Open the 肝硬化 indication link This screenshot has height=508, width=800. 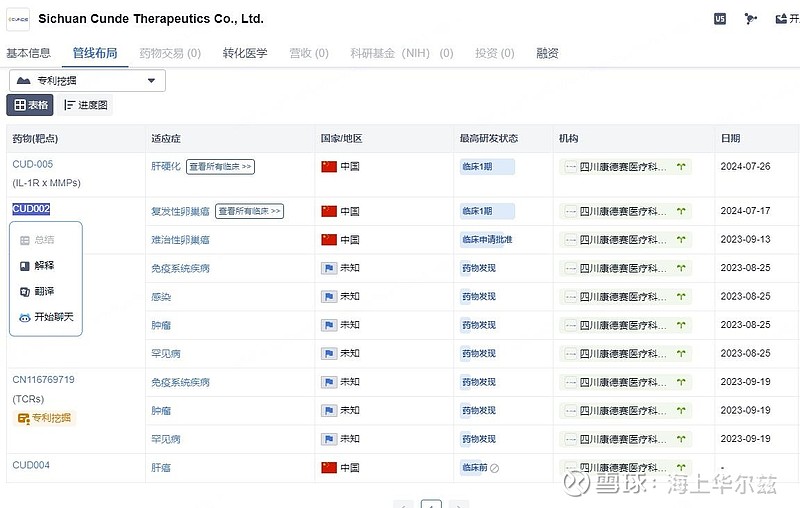[166, 167]
